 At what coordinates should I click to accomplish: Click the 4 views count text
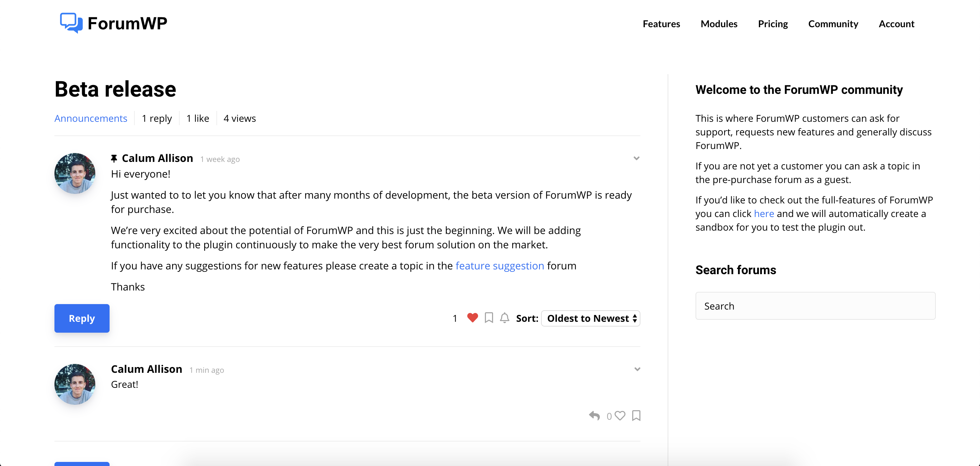coord(240,118)
